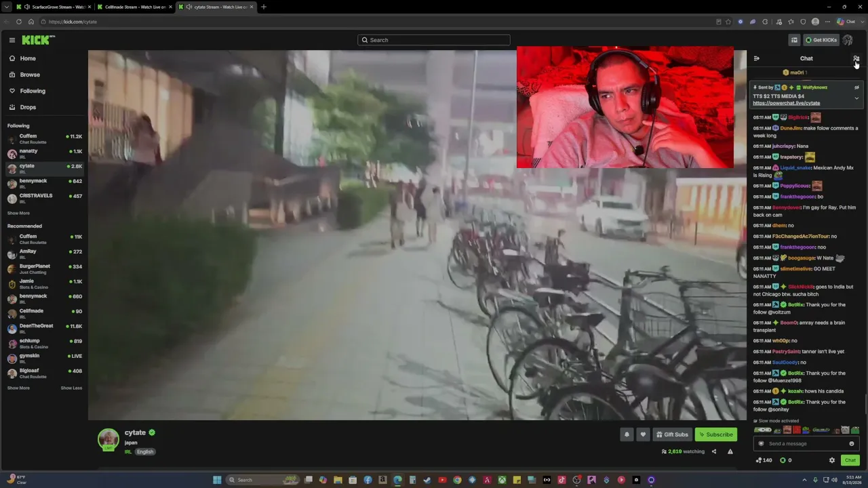Open Chrome from the taskbar
Image resolution: width=868 pixels, height=488 pixels.
pos(457,480)
